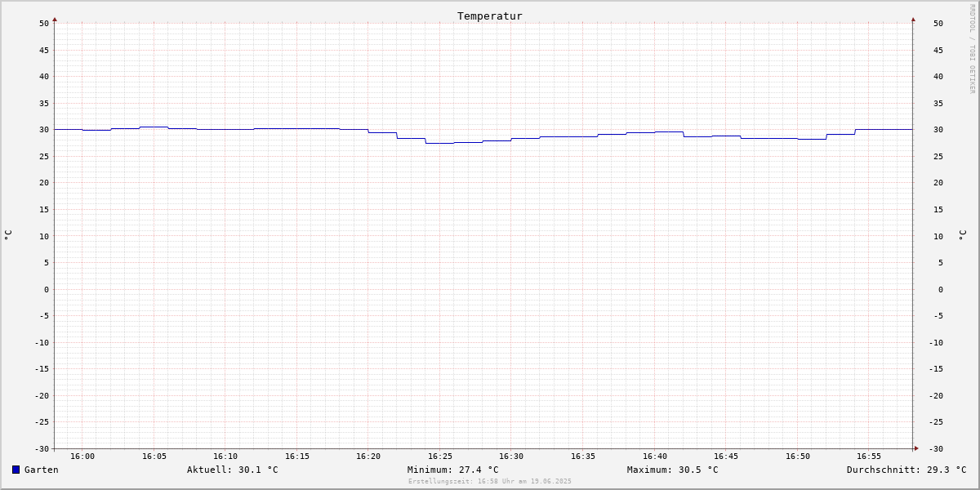Select the 16:50 time axis label
The height and width of the screenshot is (490, 980).
798,457
